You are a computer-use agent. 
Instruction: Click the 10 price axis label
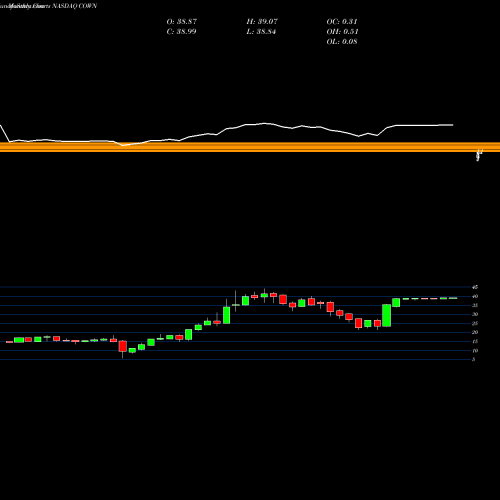click(x=475, y=351)
